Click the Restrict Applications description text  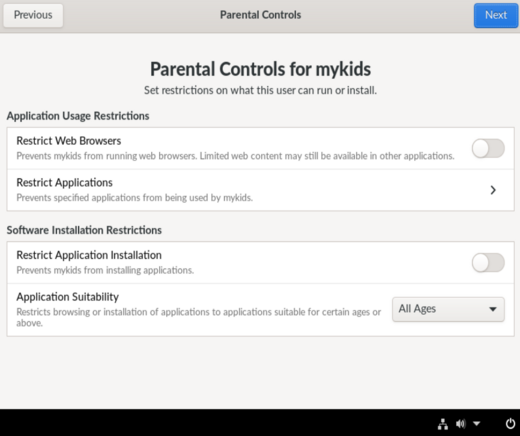pos(135,198)
